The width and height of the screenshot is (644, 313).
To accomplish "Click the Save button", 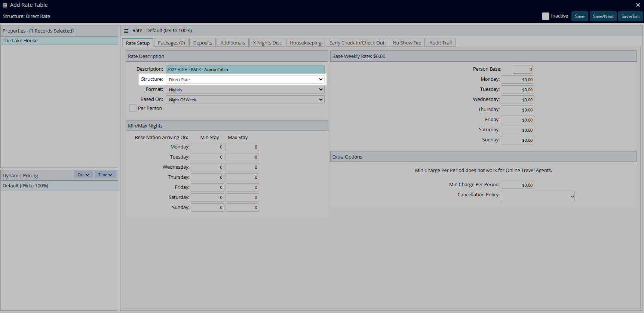I will click(x=580, y=16).
